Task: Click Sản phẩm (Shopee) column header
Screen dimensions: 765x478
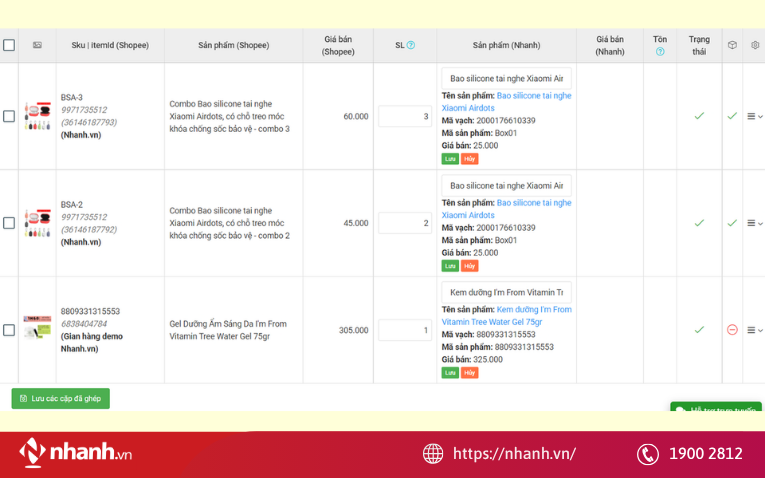Action: [x=233, y=45]
